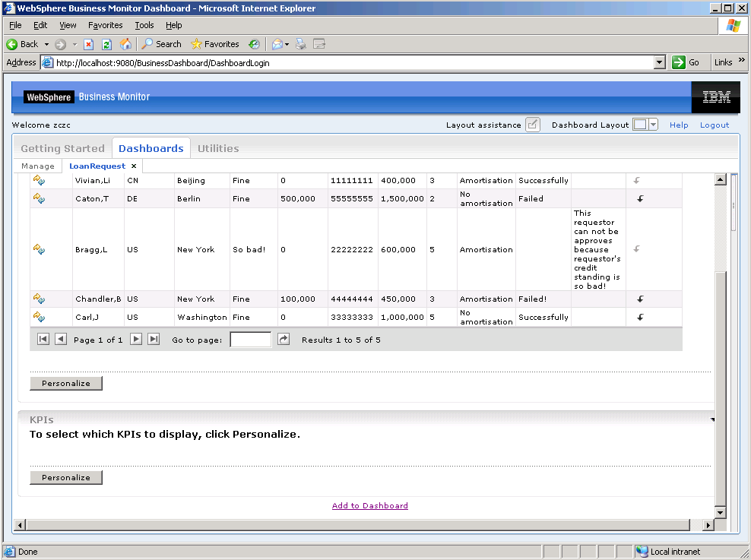Click Personalize button under KPIs
The height and width of the screenshot is (560, 751).
tap(66, 478)
